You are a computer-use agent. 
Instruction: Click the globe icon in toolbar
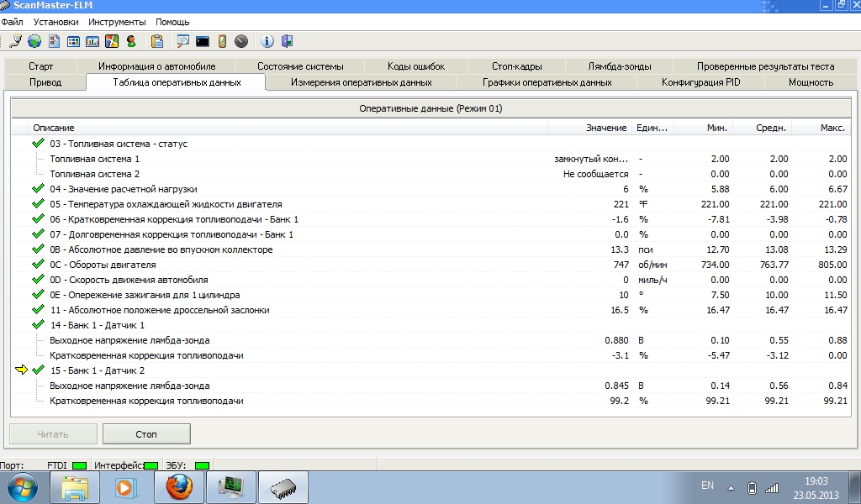click(x=34, y=40)
